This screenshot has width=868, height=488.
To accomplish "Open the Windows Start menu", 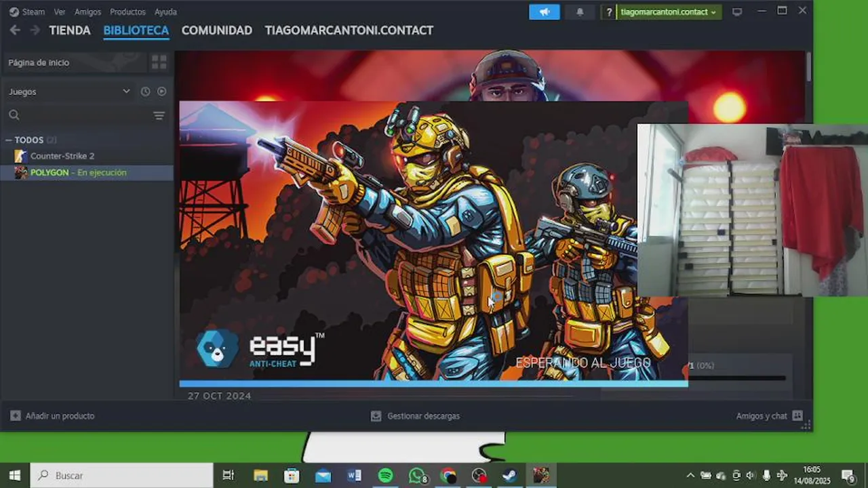I will point(14,475).
